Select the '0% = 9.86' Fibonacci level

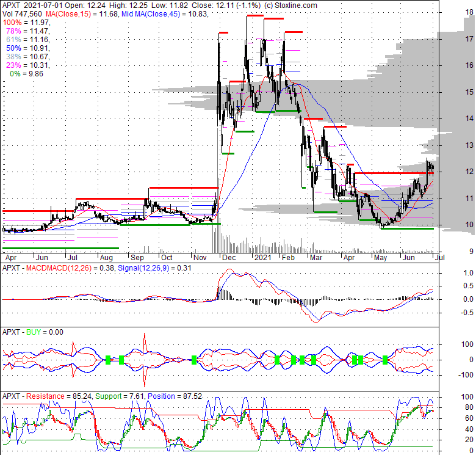[26, 74]
